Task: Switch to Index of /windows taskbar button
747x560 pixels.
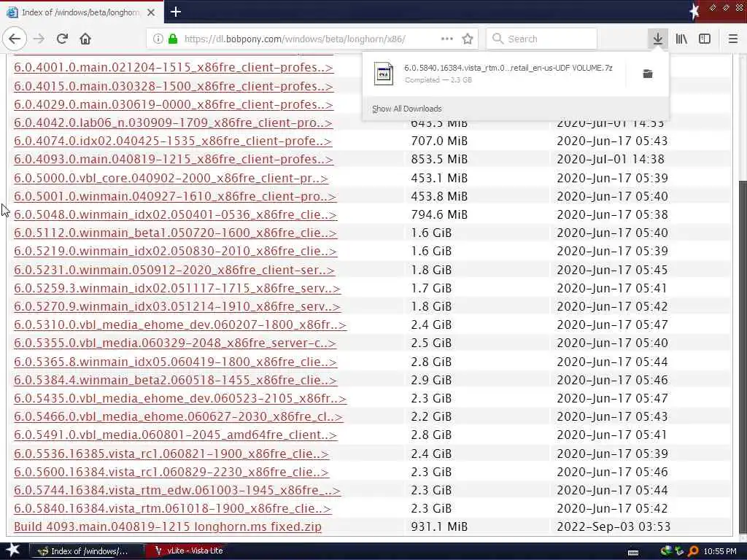Action: coord(86,551)
